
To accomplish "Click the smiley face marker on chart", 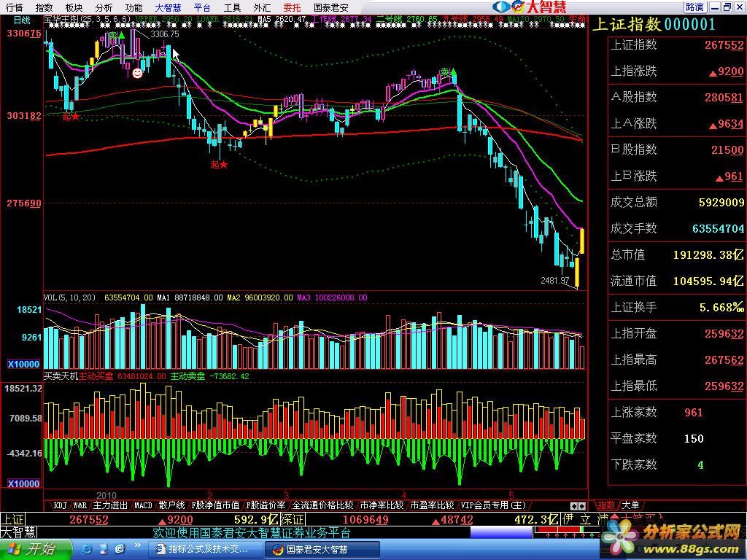I will point(137,73).
